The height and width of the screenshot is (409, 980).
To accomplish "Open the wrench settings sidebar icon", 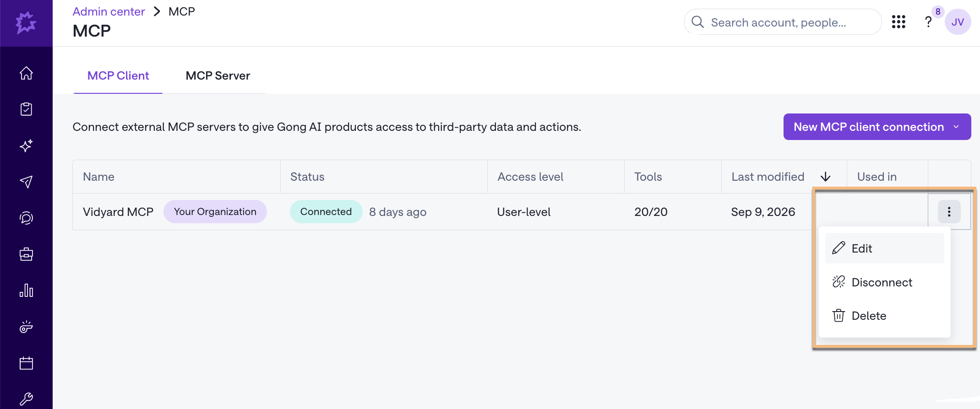I will [26, 399].
